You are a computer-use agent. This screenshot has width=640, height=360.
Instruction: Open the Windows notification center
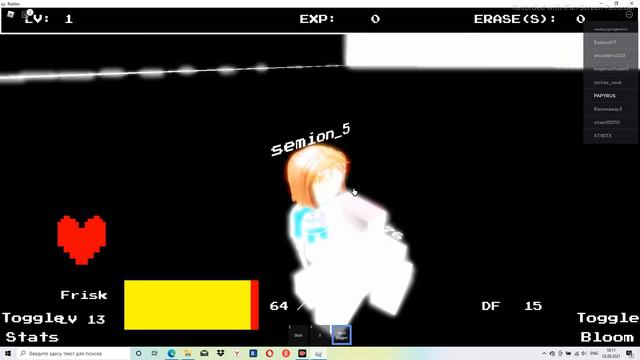(630, 353)
